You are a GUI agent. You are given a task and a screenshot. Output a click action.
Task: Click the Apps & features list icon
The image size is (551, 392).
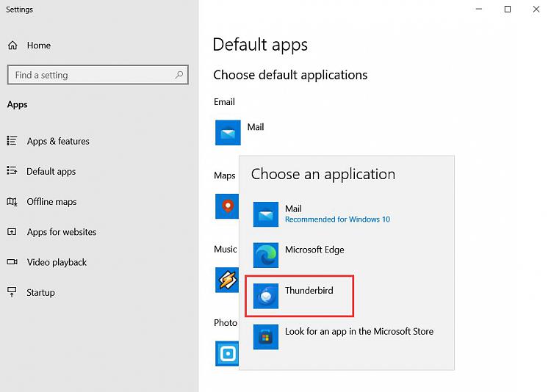12,140
